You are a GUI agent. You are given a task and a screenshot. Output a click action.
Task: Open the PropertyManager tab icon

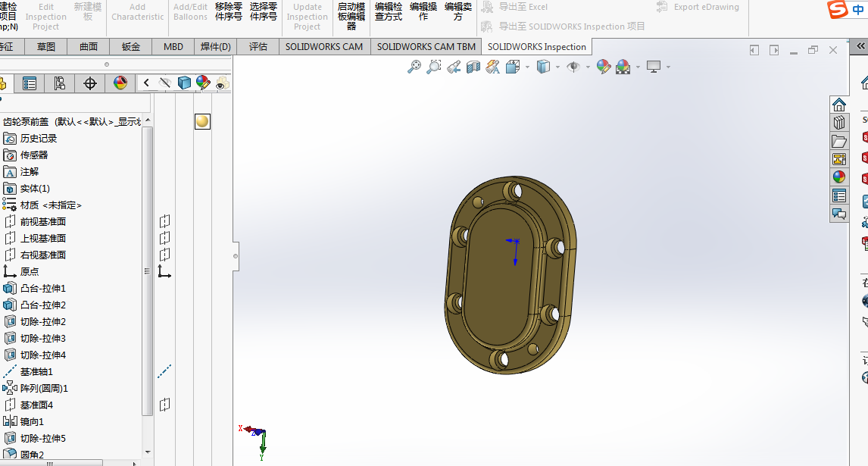[30, 83]
